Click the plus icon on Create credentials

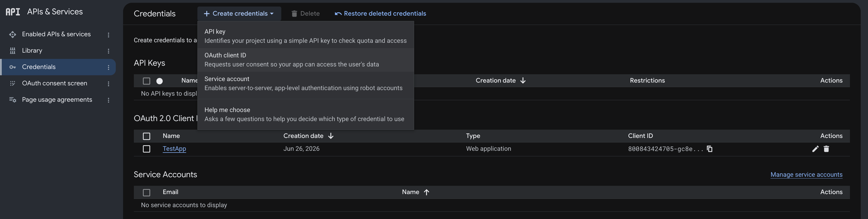207,14
